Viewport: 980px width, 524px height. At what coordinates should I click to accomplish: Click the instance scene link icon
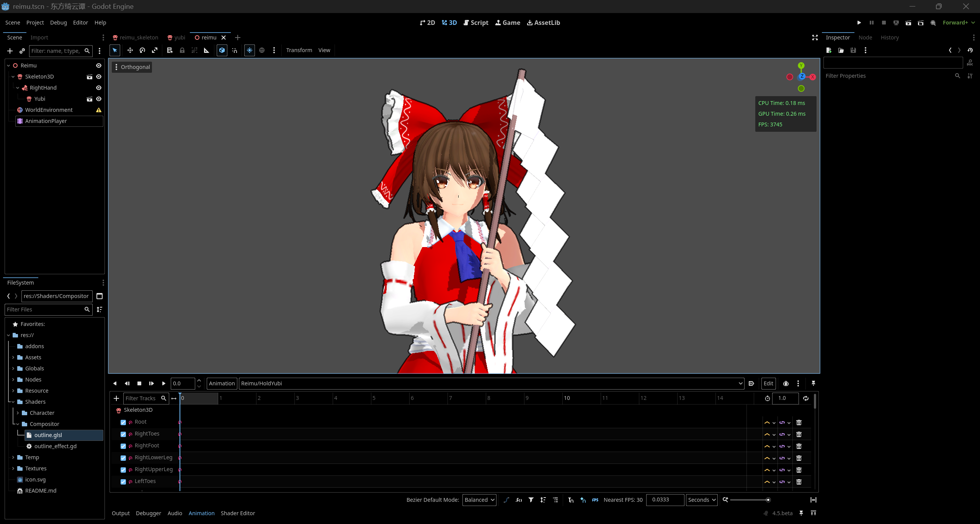click(22, 51)
